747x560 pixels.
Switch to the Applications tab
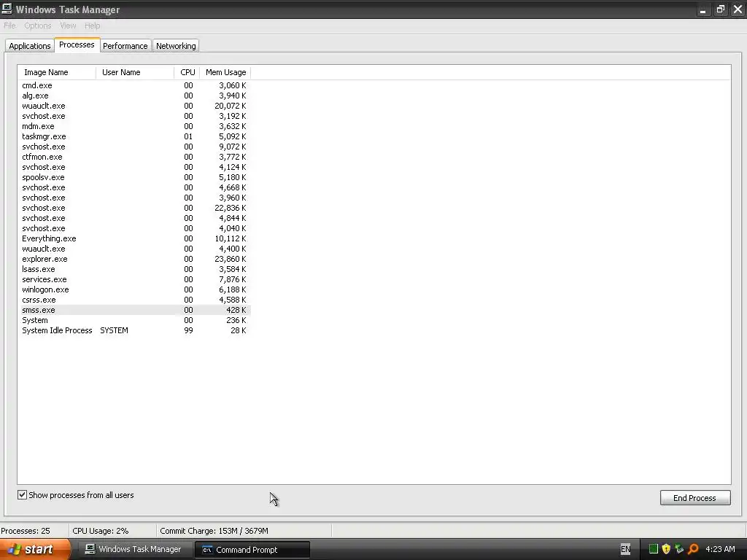click(x=29, y=46)
